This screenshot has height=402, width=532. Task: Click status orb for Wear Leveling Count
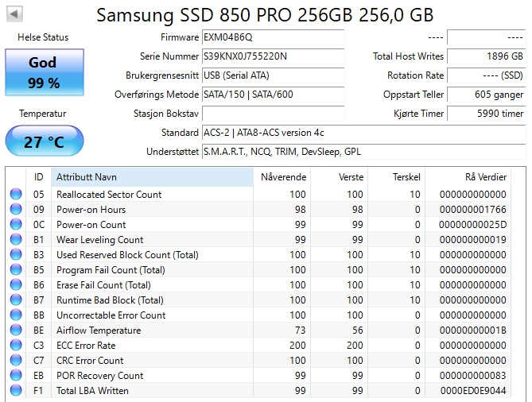pyautogui.click(x=16, y=240)
